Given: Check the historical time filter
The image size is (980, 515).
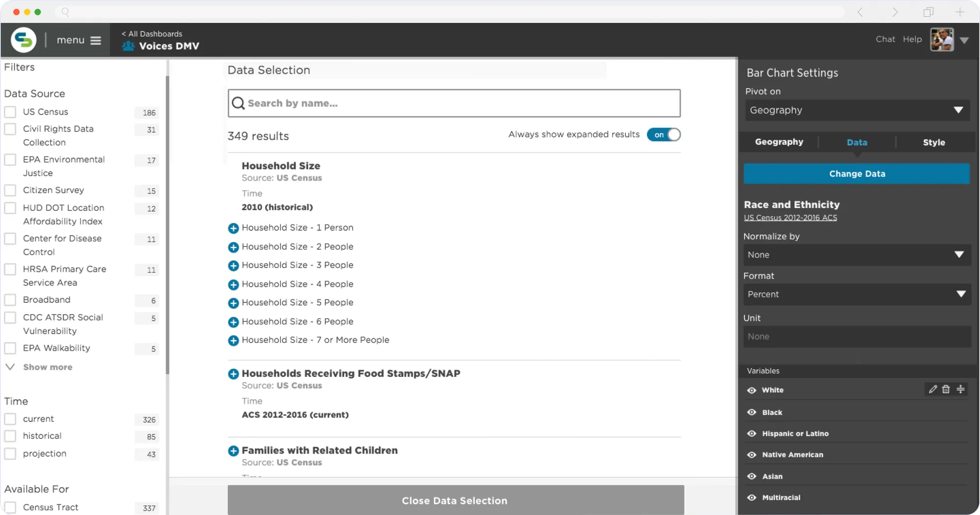Looking at the screenshot, I should pos(10,436).
